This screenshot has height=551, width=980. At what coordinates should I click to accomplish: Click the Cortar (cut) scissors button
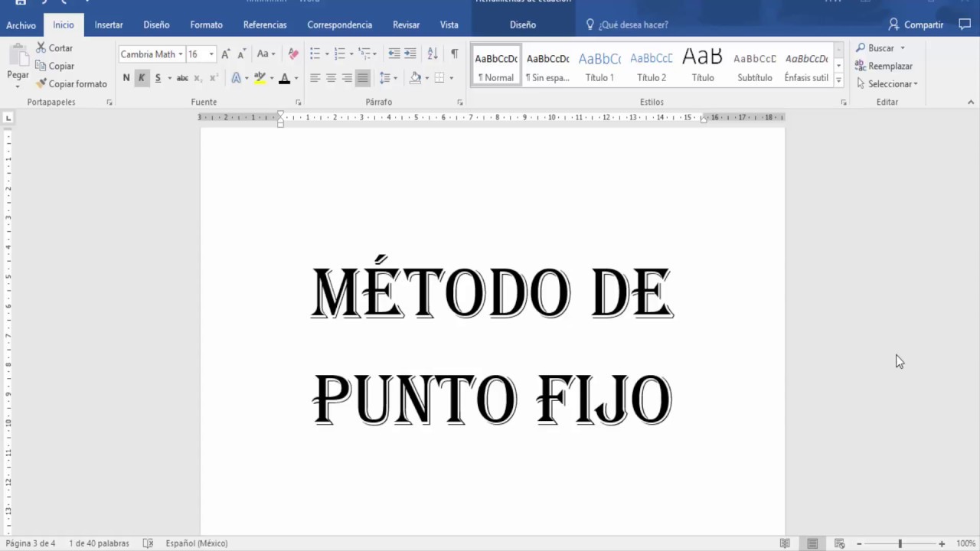click(x=54, y=48)
